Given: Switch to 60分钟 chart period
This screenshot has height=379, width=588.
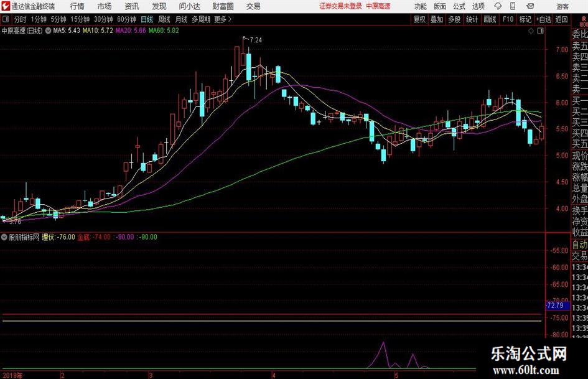Looking at the screenshot, I should [x=127, y=19].
